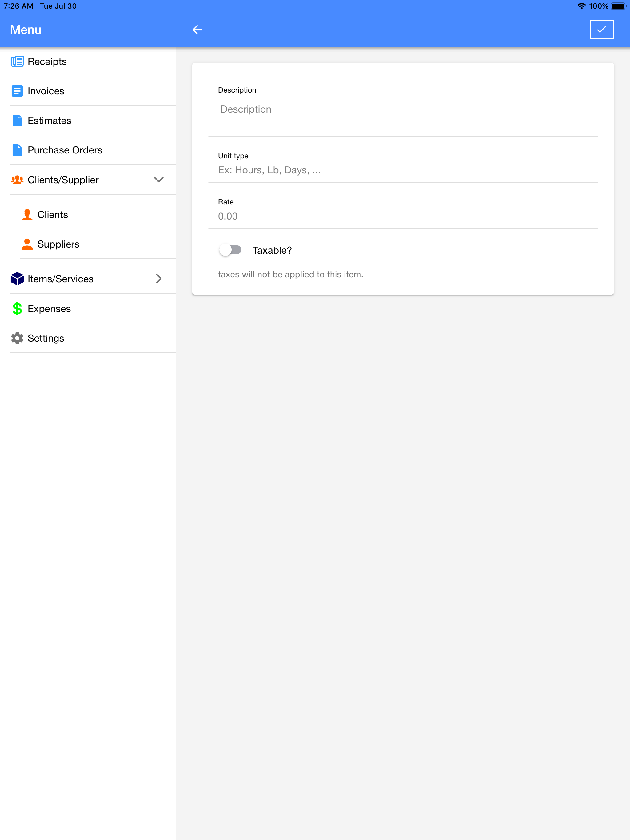Click the Estimates file icon

click(x=17, y=121)
